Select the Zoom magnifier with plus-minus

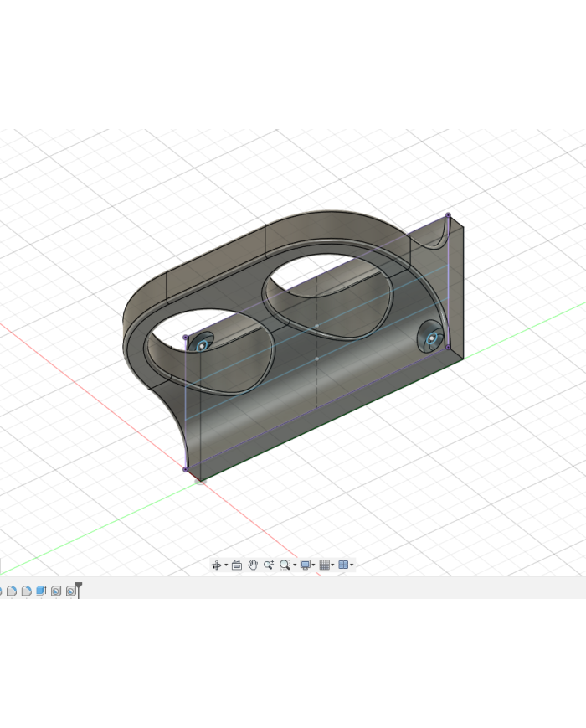click(x=269, y=565)
